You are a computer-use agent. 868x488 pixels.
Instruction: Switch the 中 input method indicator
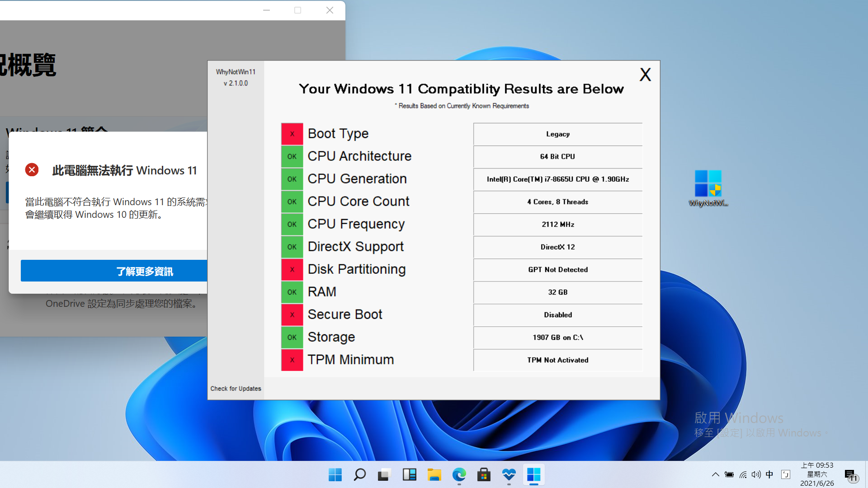point(769,474)
